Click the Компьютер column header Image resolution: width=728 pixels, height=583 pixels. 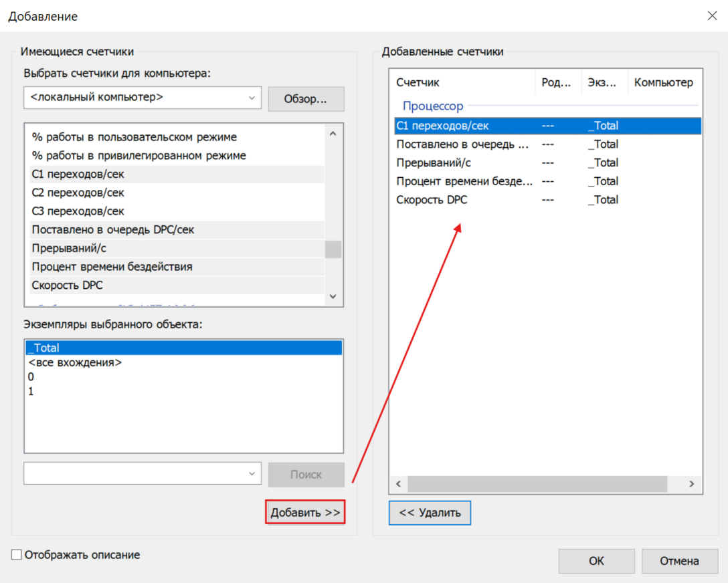[663, 83]
